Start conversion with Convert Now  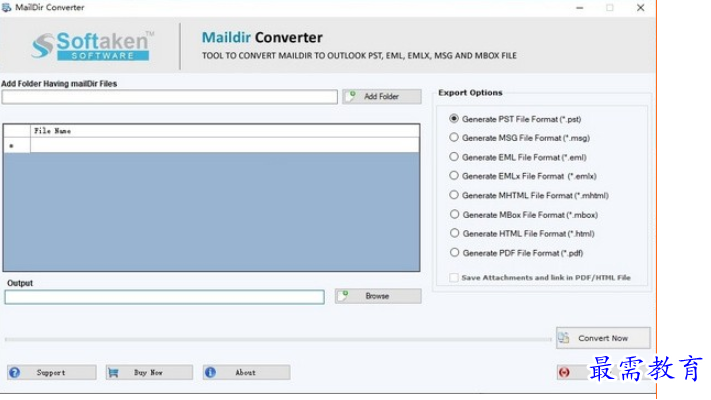(603, 338)
